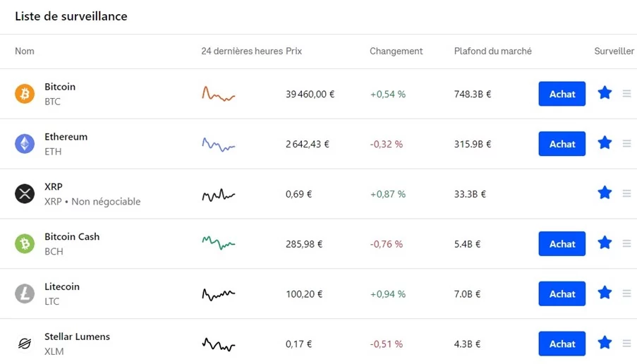Click Bitcoin Cash market cap 5.4B €

point(467,244)
